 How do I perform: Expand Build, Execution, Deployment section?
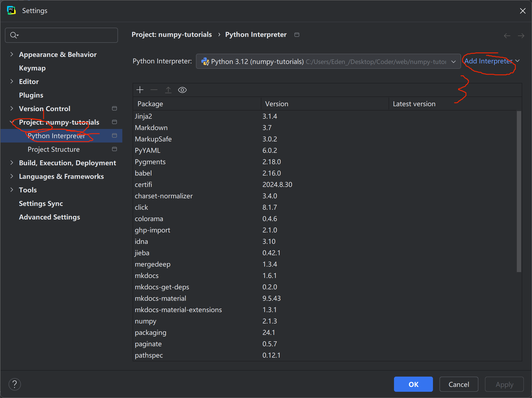point(12,163)
